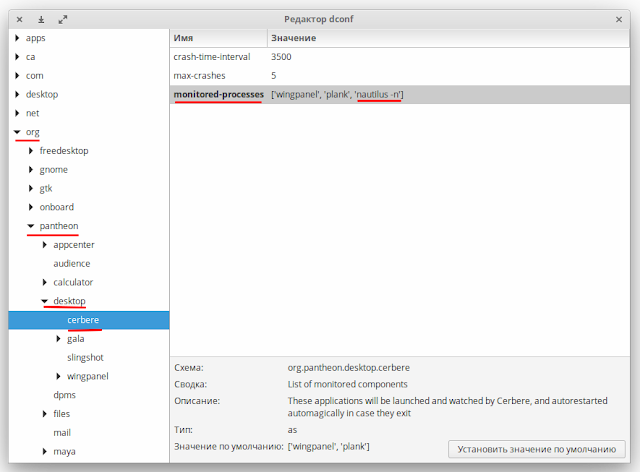
Task: Select the appcenter tree label
Action: click(74, 245)
